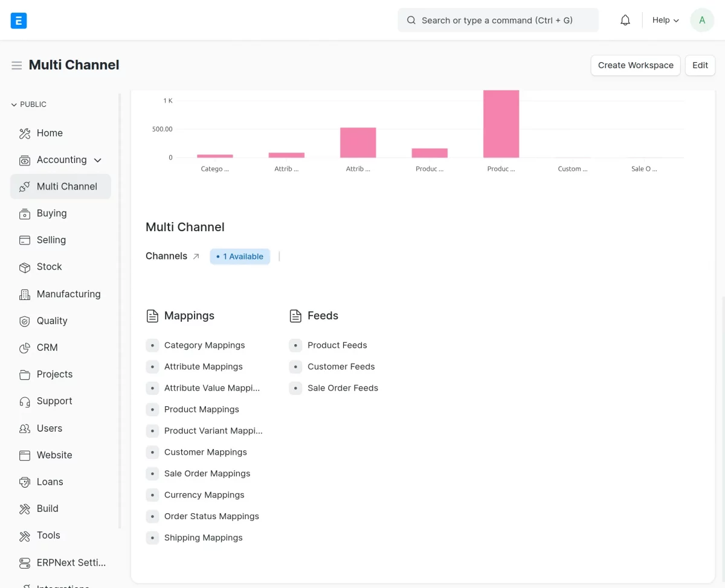Screen dimensions: 725x588
Task: Open Attribute Value Mappings link
Action: pyautogui.click(x=212, y=388)
